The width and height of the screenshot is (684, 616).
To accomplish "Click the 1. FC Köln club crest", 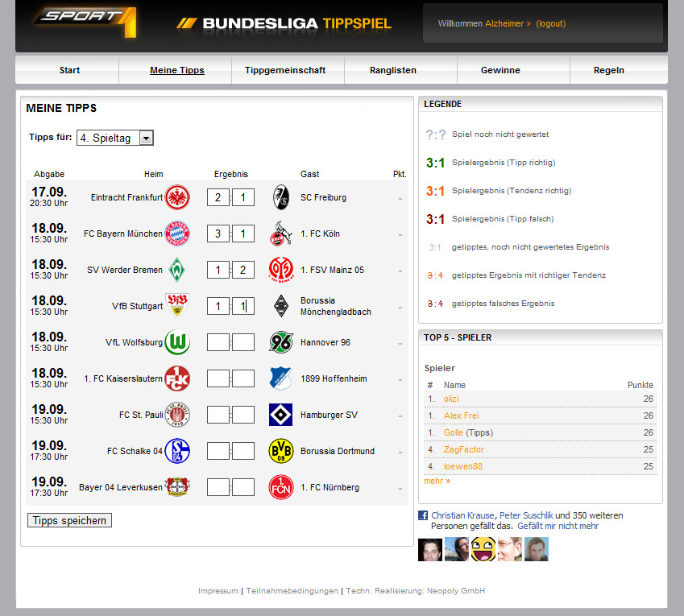I will [x=281, y=234].
